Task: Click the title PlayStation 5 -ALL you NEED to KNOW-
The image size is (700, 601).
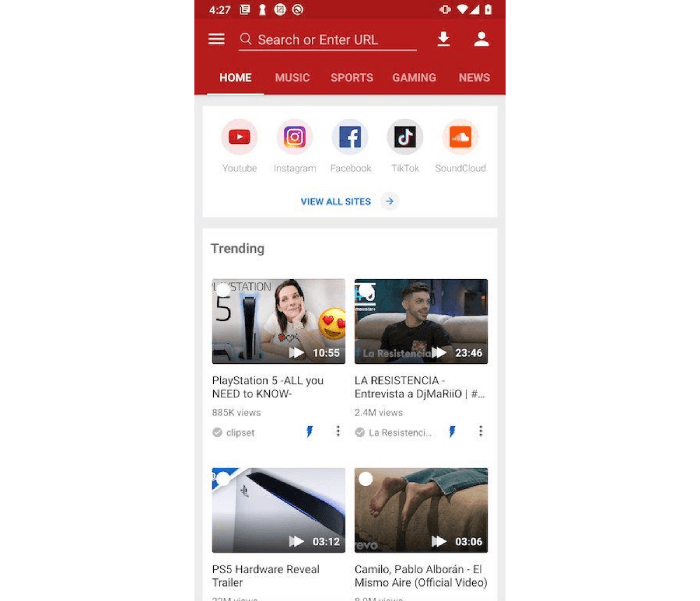Action: click(268, 387)
